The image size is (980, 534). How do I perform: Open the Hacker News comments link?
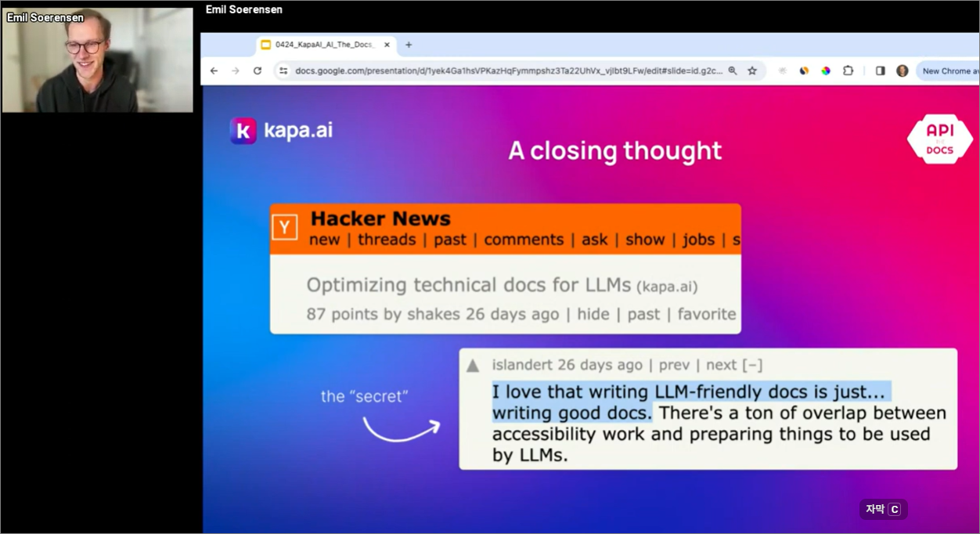coord(524,240)
